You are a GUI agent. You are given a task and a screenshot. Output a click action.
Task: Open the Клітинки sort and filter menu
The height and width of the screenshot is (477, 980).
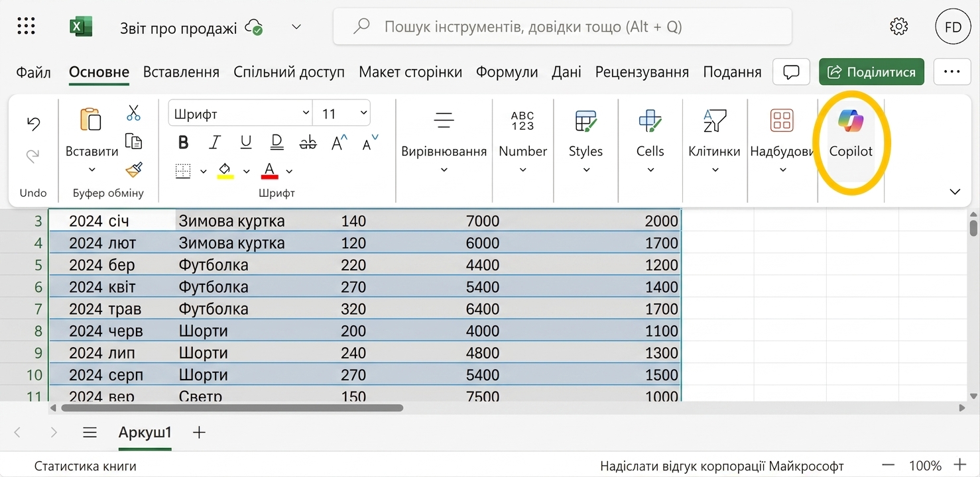(714, 142)
